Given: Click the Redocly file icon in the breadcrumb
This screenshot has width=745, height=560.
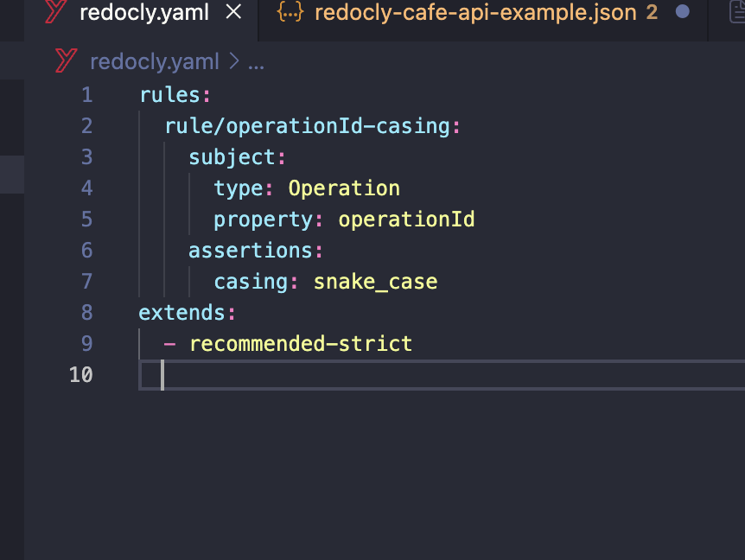Looking at the screenshot, I should pyautogui.click(x=67, y=61).
